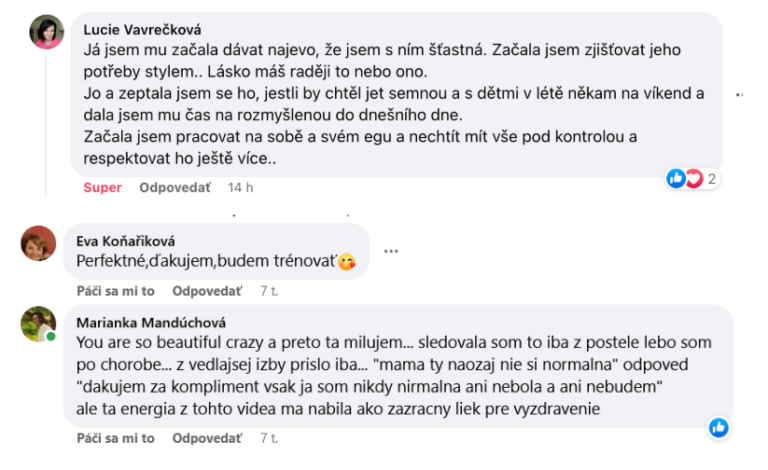Viewport: 768px width, 470px height.
Task: Click the reaction count 2
Action: (x=711, y=179)
